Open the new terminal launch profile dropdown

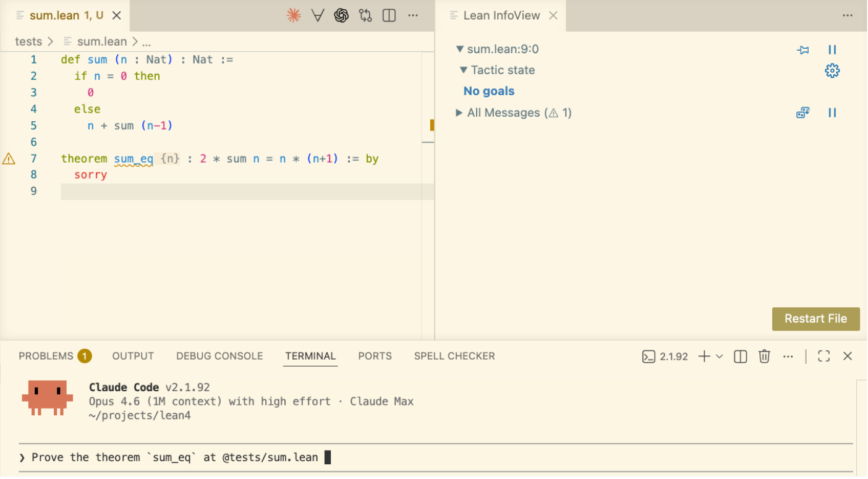point(720,356)
